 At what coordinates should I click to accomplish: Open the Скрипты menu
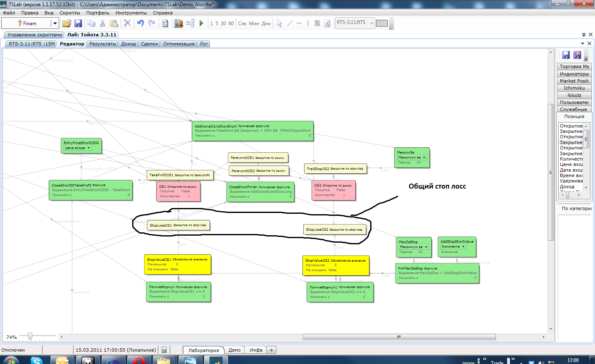tap(70, 13)
